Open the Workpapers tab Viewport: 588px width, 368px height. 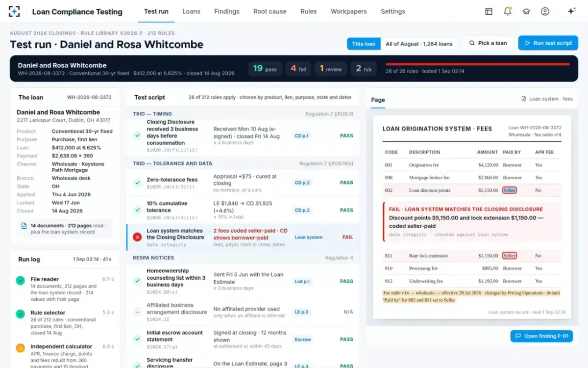[349, 11]
